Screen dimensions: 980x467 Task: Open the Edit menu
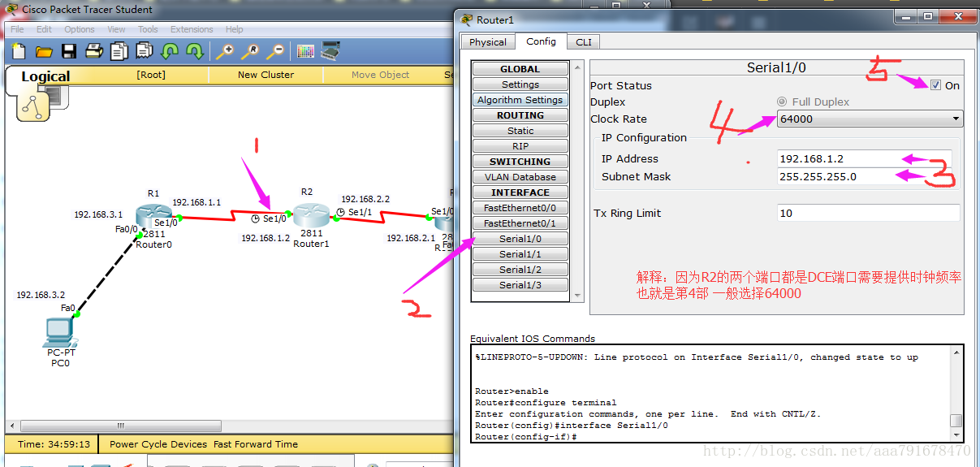coord(44,29)
